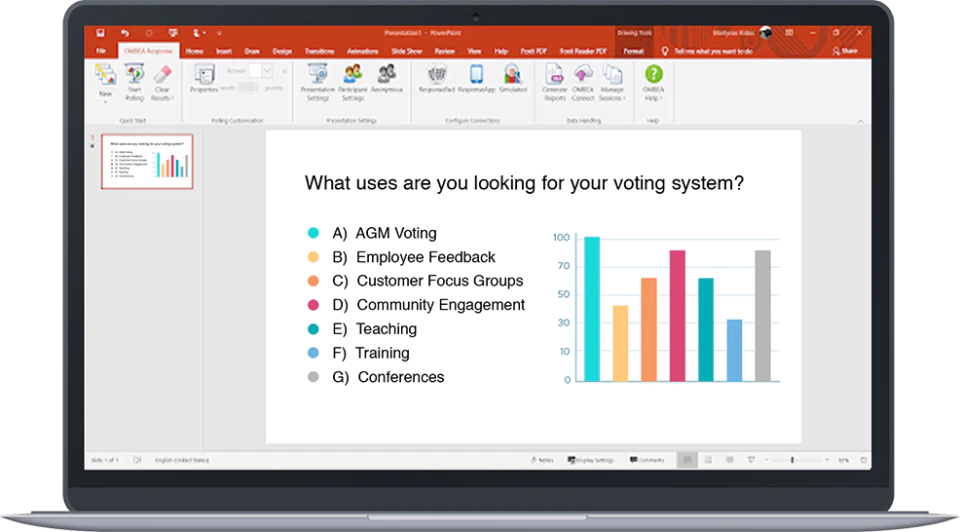The height and width of the screenshot is (532, 960).
Task: Click the 'AGM Voting' answer text
Action: (396, 233)
